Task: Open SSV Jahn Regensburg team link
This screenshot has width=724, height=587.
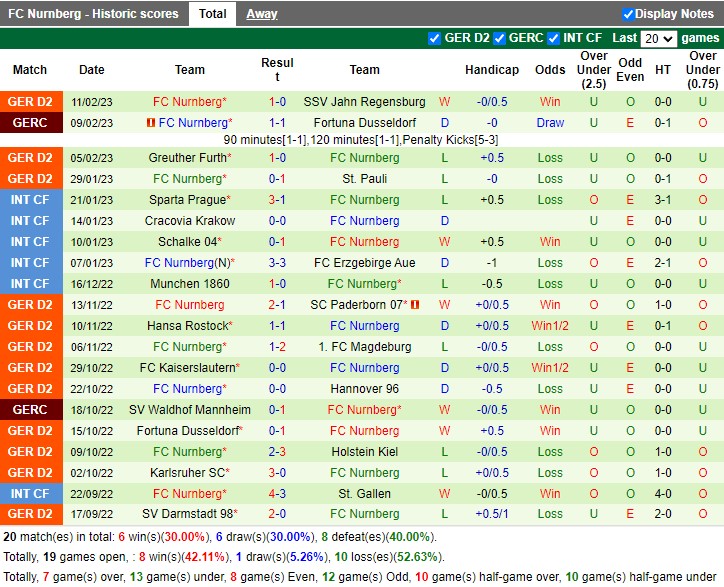Action: pyautogui.click(x=364, y=102)
